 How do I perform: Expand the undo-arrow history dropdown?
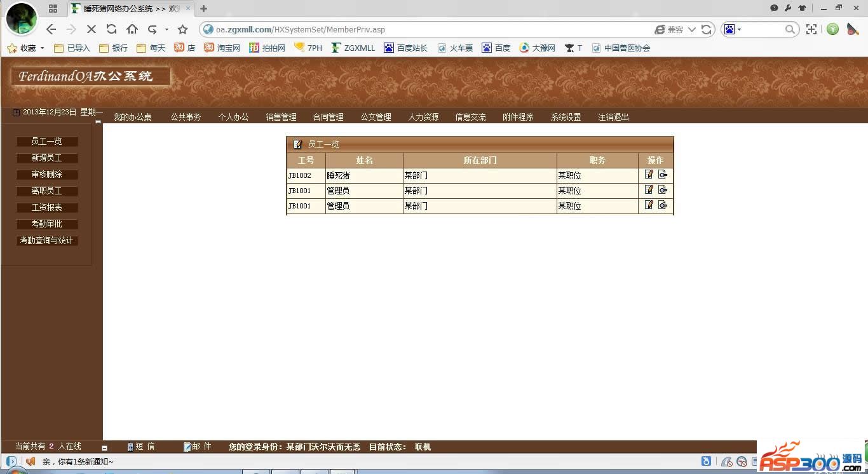tap(166, 29)
